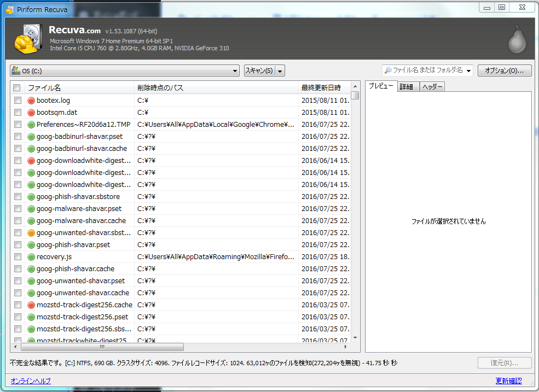
Task: Click the vertical scrollbar thumb in file list
Action: pos(356,95)
